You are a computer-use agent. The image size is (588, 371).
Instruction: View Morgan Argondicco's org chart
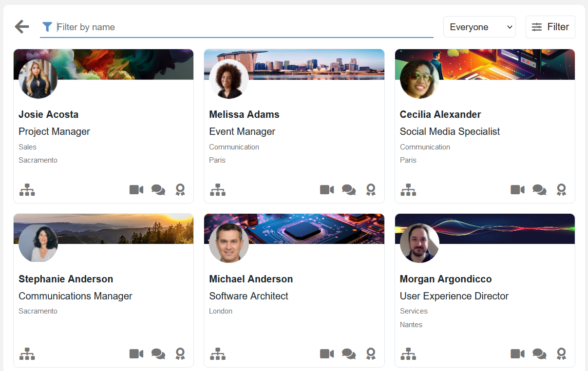408,354
